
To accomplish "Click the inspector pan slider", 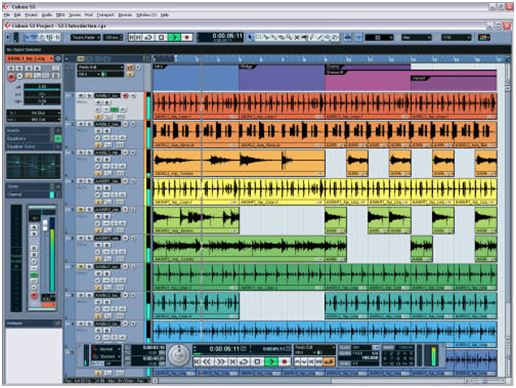I will (42, 95).
